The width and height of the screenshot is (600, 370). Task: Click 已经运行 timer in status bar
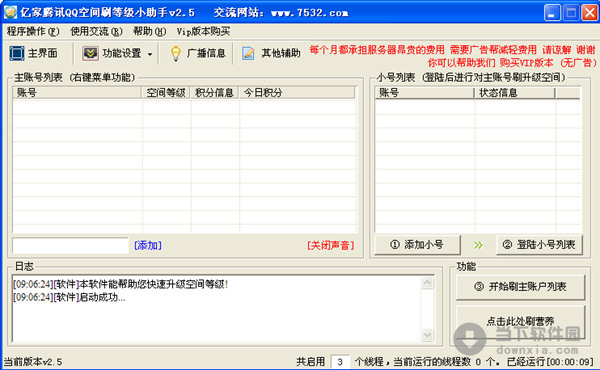click(x=551, y=362)
